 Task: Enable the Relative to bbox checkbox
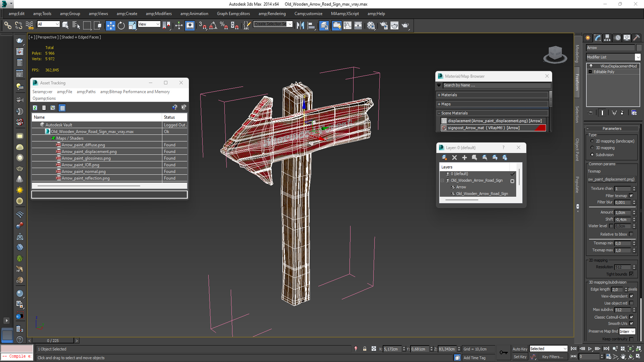(x=631, y=234)
